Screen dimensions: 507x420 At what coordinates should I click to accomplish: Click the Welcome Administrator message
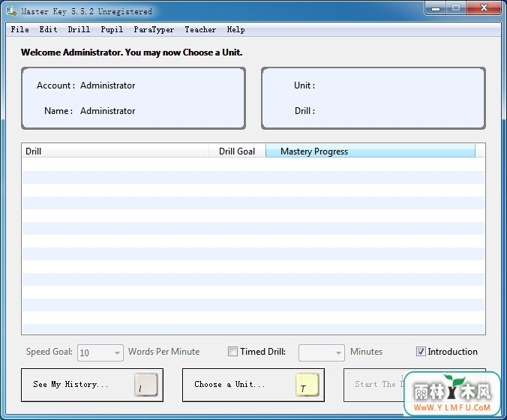tap(131, 52)
